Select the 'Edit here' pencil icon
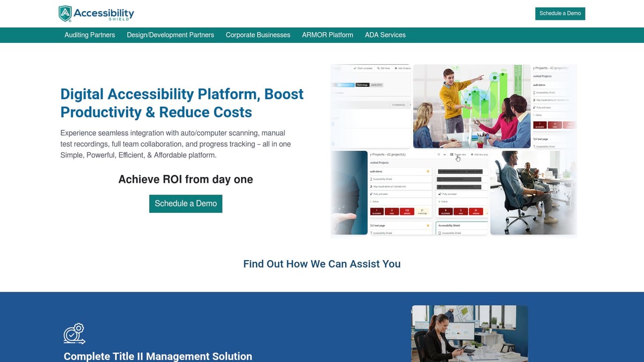Screen dimensions: 644x362 tap(378, 68)
